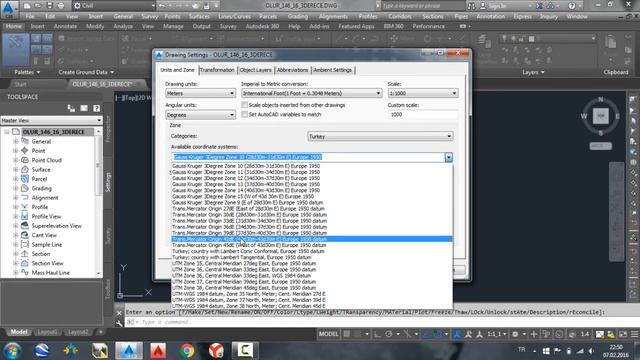The width and height of the screenshot is (640, 360).
Task: Open the Annotate ribbon tab
Action: pos(65,26)
